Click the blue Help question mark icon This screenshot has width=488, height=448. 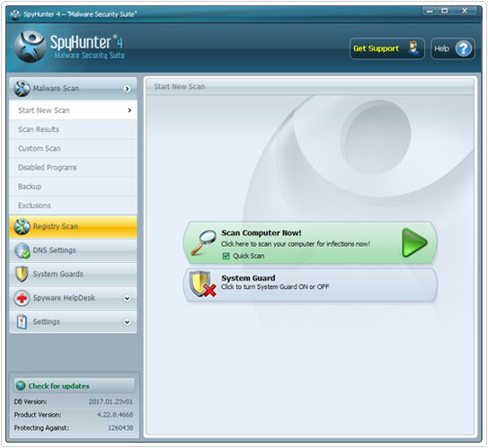click(x=464, y=48)
